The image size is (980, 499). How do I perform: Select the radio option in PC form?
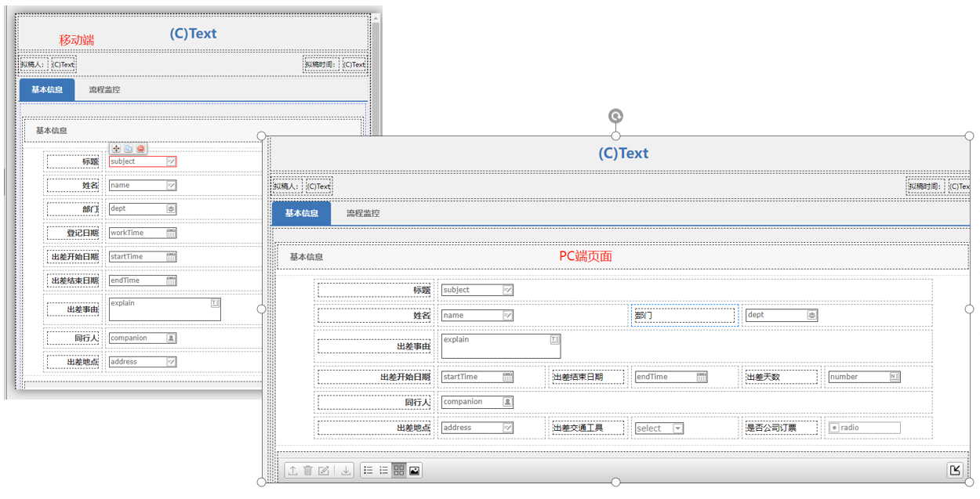click(x=834, y=428)
